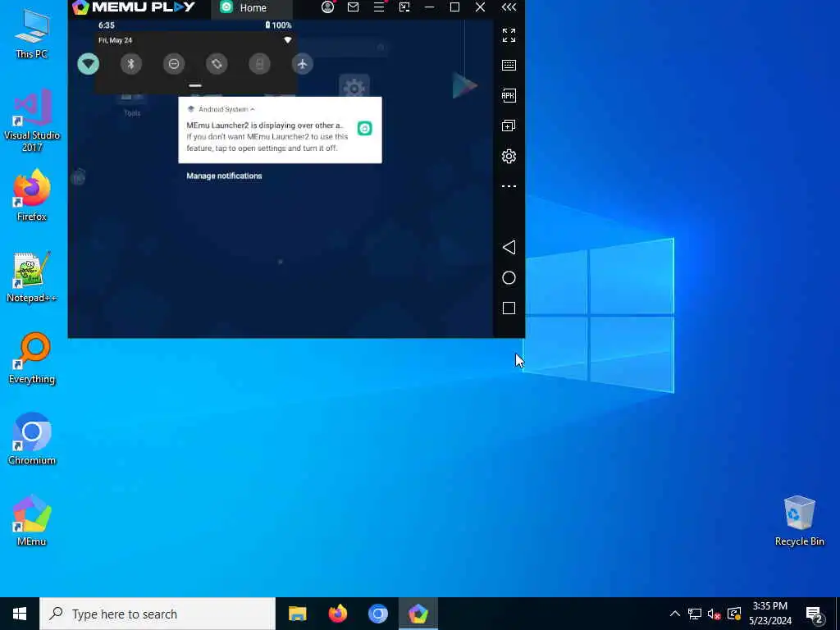
Task: Open keyboard mapping icon in MEmu sidebar
Action: (x=509, y=66)
